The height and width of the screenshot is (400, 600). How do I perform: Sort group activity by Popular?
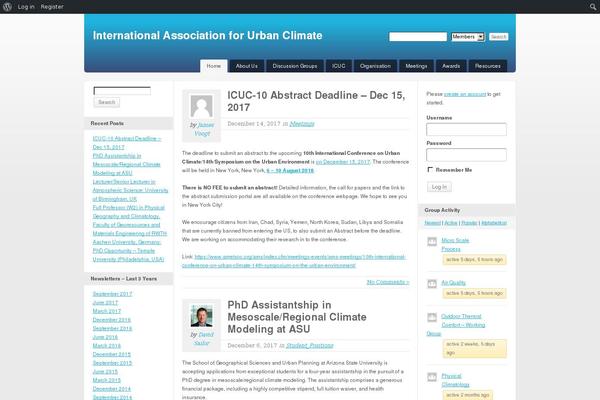click(469, 223)
